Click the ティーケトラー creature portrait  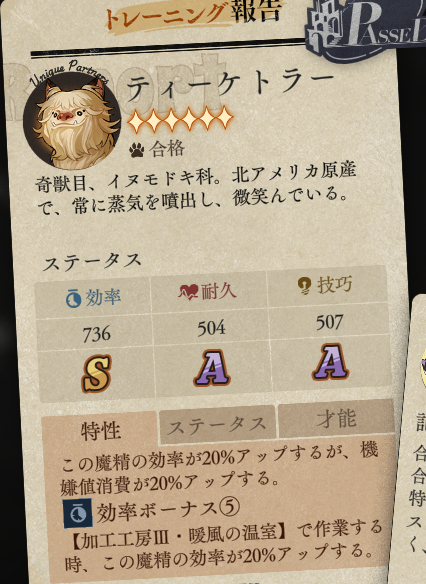72,120
